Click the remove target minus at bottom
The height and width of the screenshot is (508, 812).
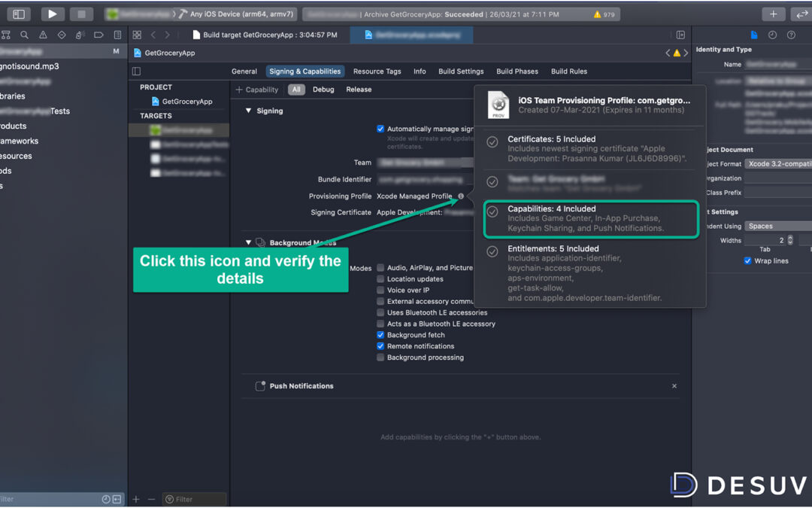pos(151,499)
